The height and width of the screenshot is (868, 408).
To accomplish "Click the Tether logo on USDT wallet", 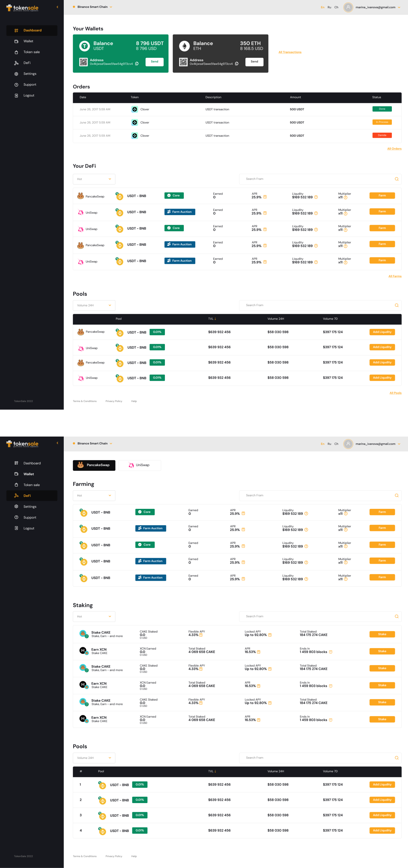I will click(84, 46).
